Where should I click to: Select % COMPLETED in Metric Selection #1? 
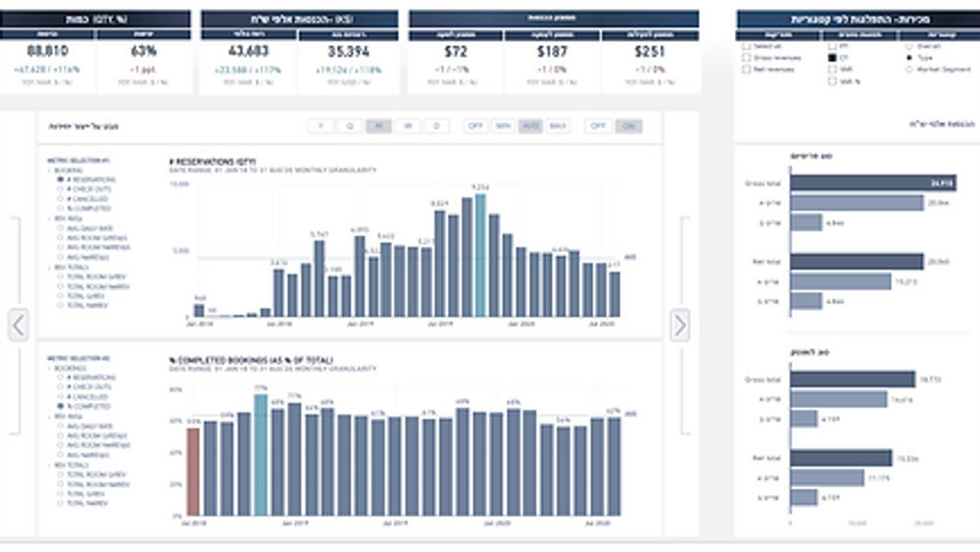(61, 208)
